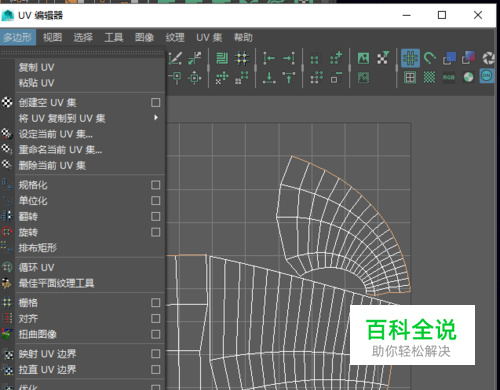Toggle the highlighted grid display button
The height and width of the screenshot is (390, 500).
point(410,58)
